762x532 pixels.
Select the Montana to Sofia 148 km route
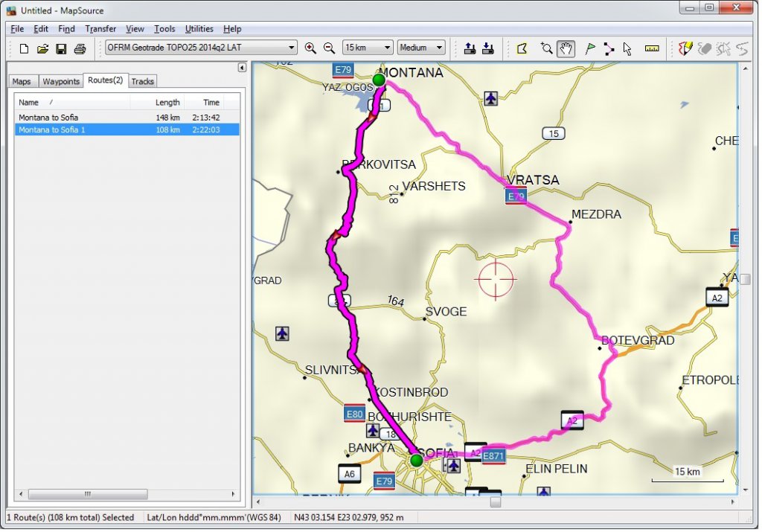point(127,117)
